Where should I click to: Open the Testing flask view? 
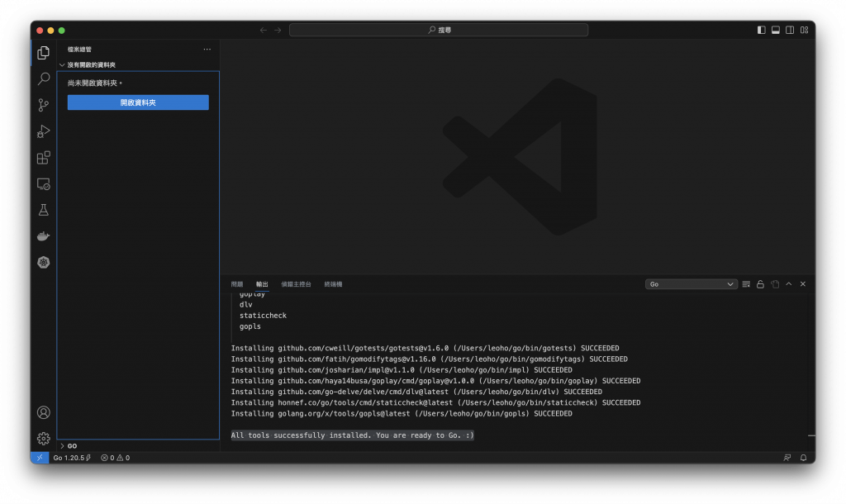44,210
